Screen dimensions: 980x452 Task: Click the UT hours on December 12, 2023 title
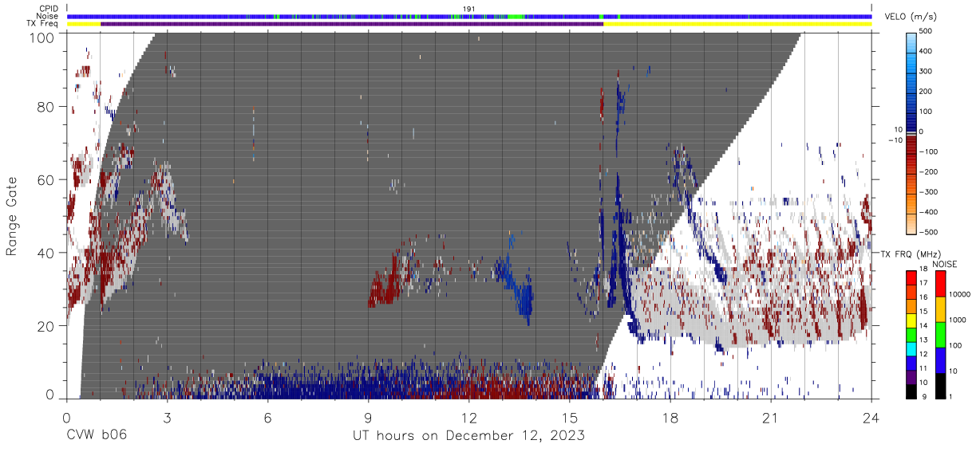click(x=469, y=435)
